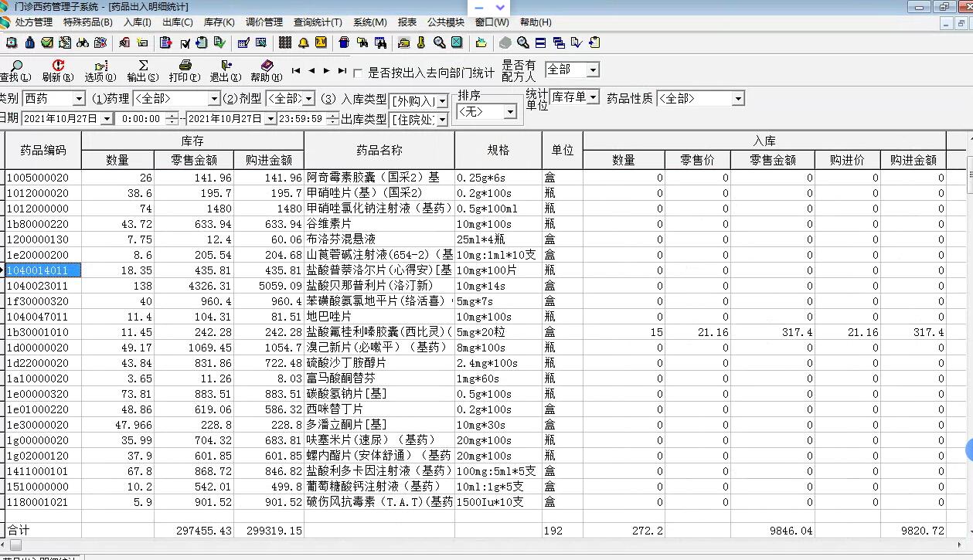This screenshot has width=973, height=560.
Task: Jump to the last record arrow
Action: pyautogui.click(x=342, y=70)
